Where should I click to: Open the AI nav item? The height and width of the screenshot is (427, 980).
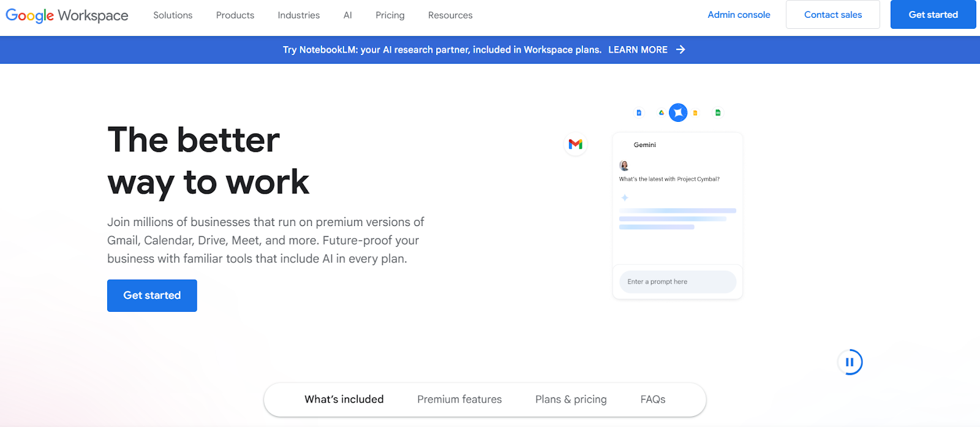point(348,15)
